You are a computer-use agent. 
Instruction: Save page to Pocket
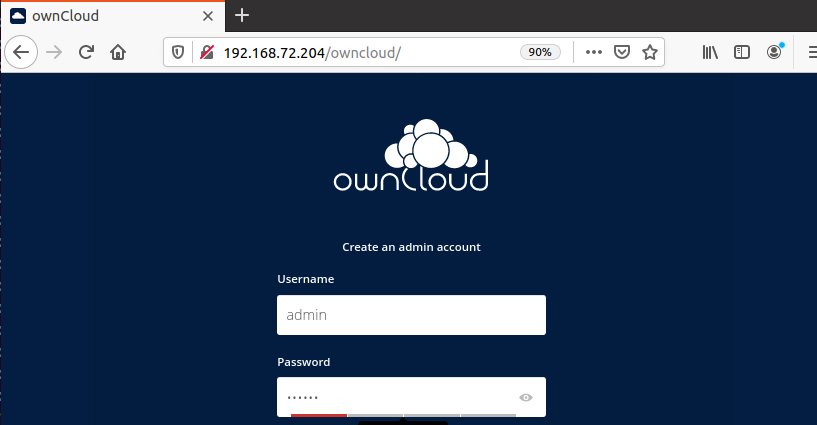click(622, 52)
